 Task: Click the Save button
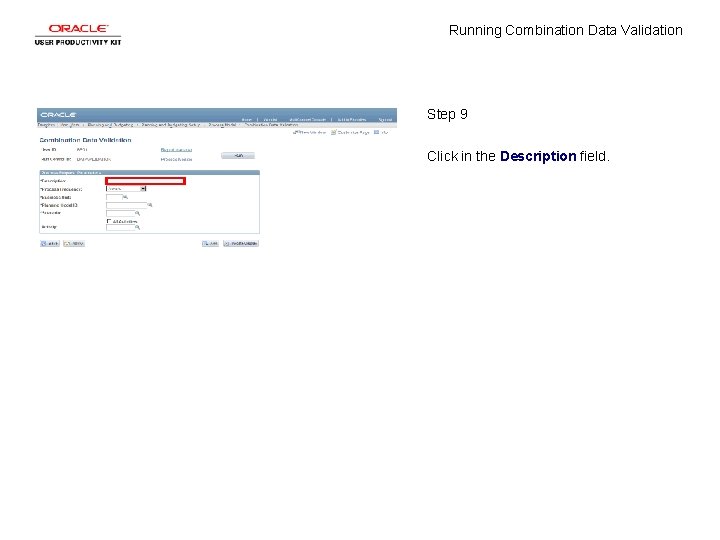tap(50, 243)
